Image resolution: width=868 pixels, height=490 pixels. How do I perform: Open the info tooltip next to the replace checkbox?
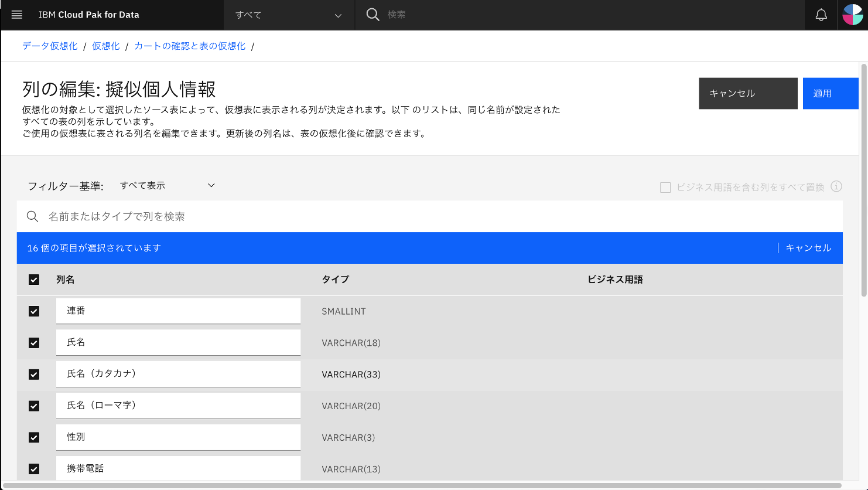(x=836, y=186)
